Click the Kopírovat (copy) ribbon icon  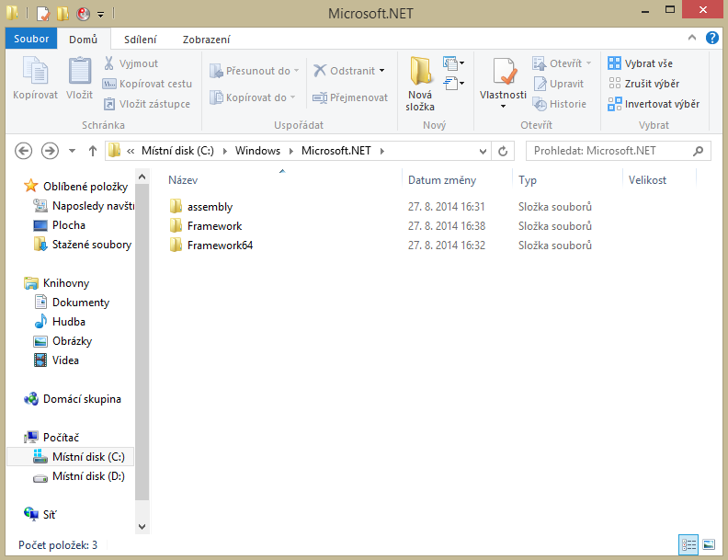point(35,71)
